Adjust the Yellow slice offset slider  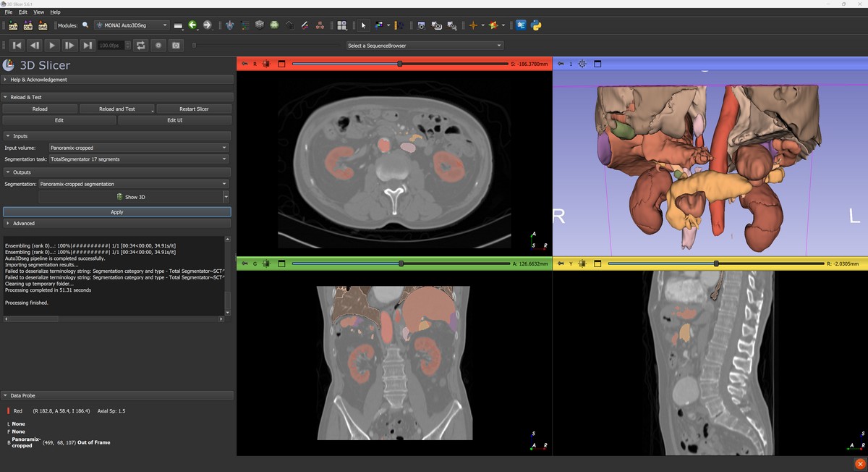(716, 264)
